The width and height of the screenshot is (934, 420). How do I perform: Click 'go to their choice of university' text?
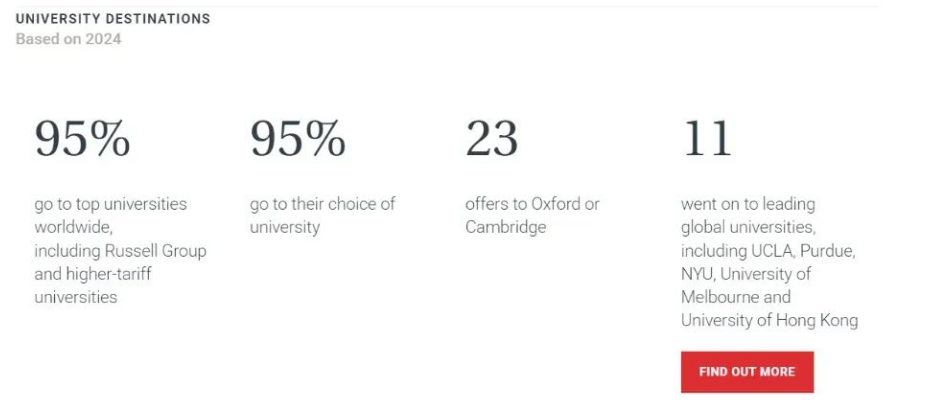(323, 216)
